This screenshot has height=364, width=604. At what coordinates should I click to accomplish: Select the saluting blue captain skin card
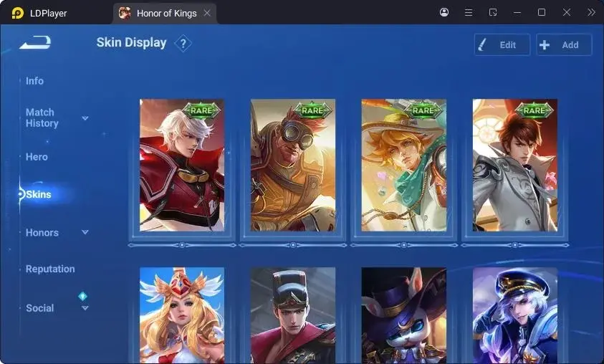[x=515, y=315]
